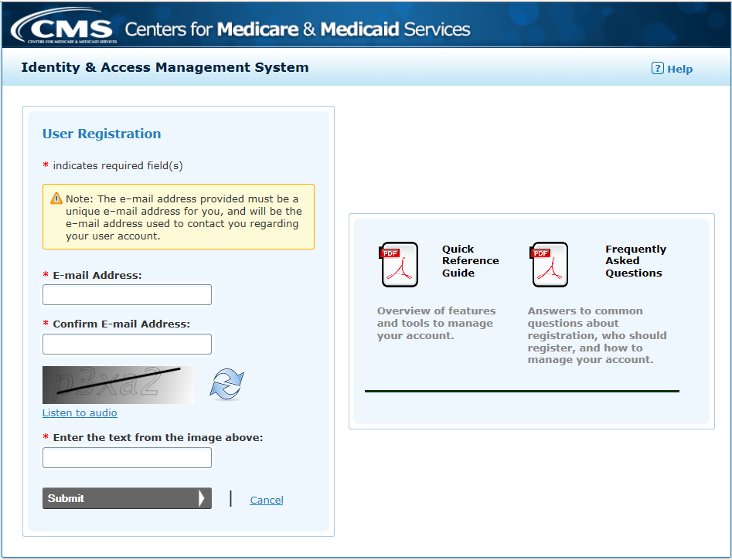Screen dimensions: 732x560
Task: Click the Help question mark icon
Action: (x=657, y=69)
